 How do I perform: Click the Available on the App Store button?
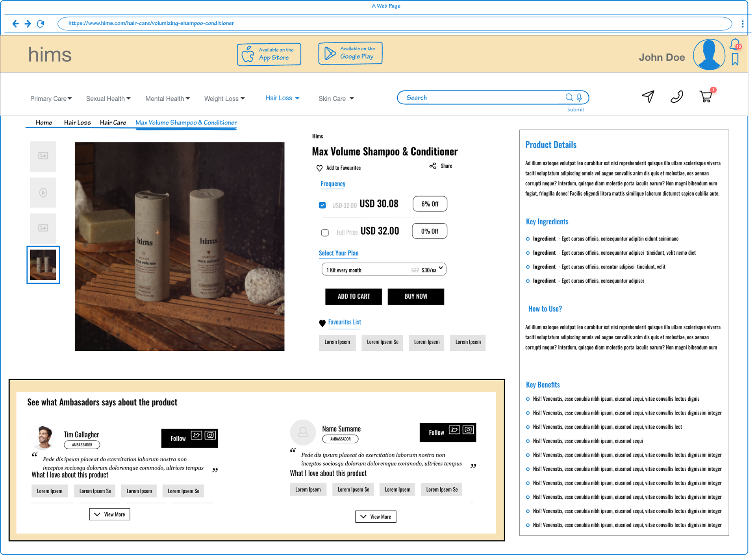269,54
